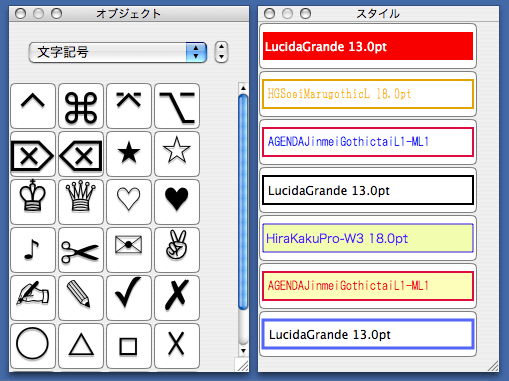Click the blue scrollbar thumb in オブジェクト
Image resolution: width=509 pixels, height=381 pixels.
point(243,202)
